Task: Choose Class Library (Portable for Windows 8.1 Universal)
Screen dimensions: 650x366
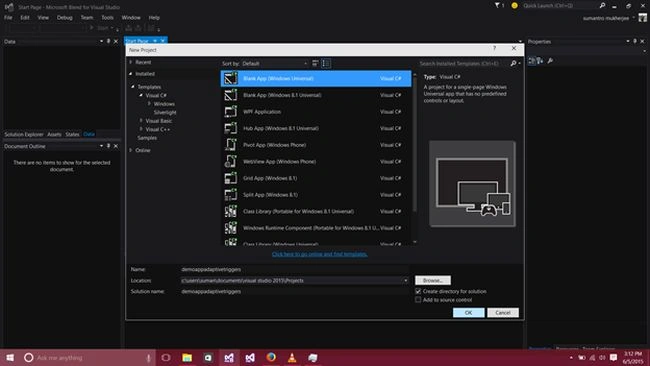Action: click(316, 211)
